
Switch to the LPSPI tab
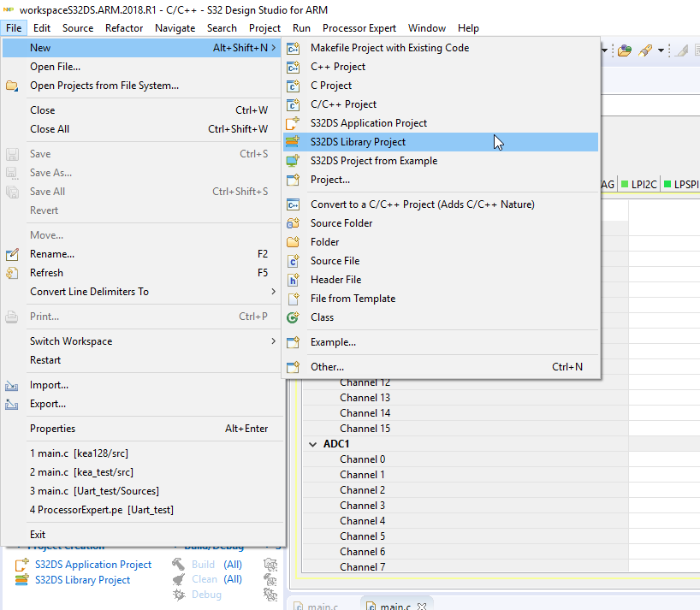click(x=681, y=185)
